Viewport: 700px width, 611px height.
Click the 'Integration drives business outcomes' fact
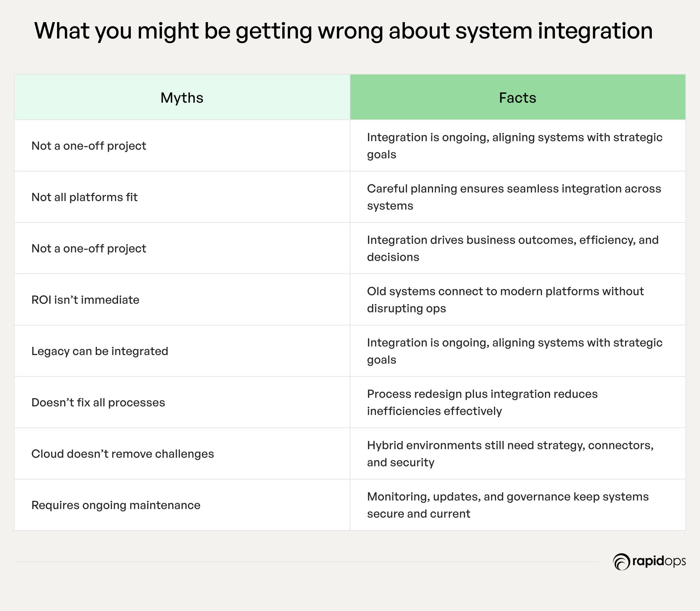513,248
